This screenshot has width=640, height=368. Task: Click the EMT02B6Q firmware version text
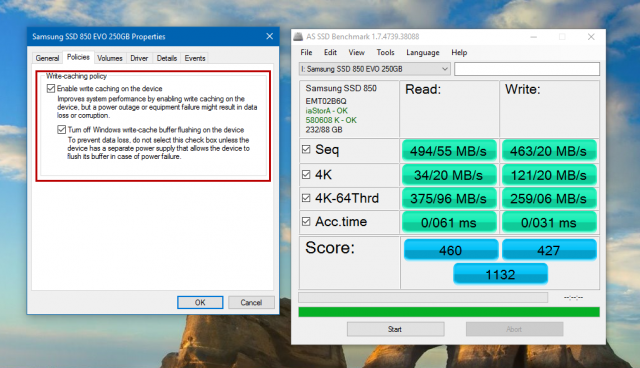point(326,101)
